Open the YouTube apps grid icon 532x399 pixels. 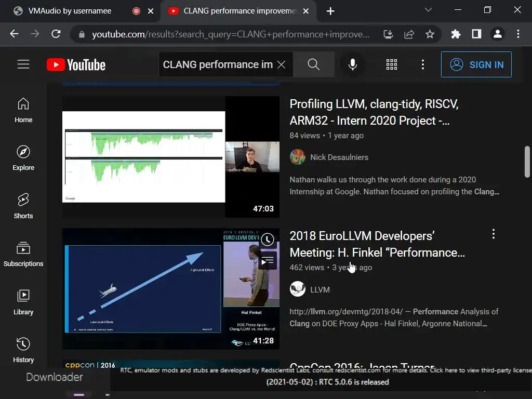coord(392,64)
